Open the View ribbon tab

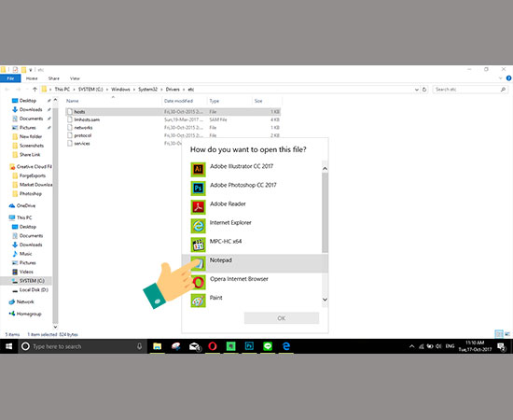75,78
